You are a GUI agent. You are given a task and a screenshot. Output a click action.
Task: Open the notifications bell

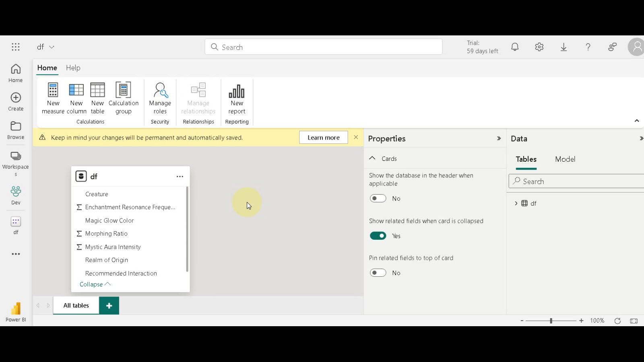[515, 47]
